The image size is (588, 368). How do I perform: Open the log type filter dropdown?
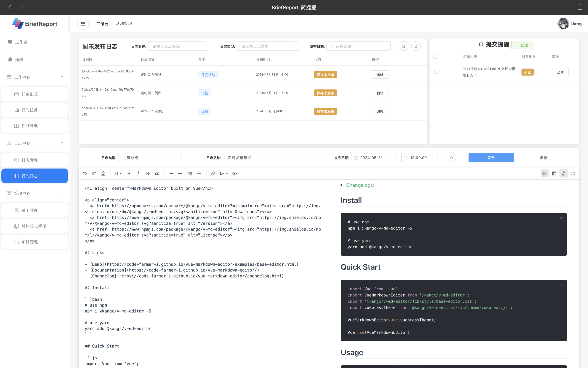(268, 46)
